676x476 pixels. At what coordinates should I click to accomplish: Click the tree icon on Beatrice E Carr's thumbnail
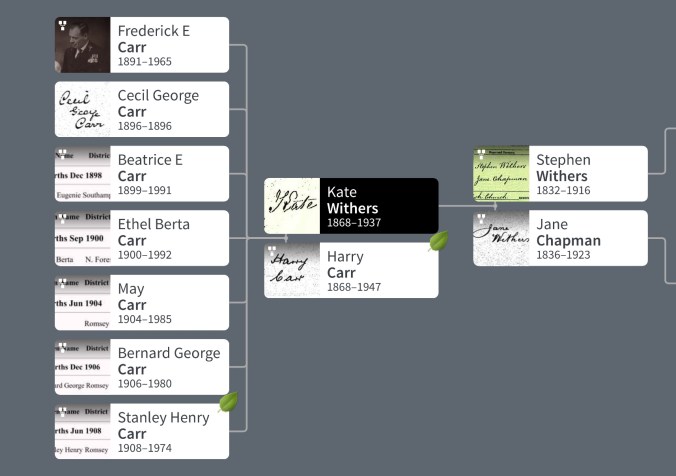point(63,155)
